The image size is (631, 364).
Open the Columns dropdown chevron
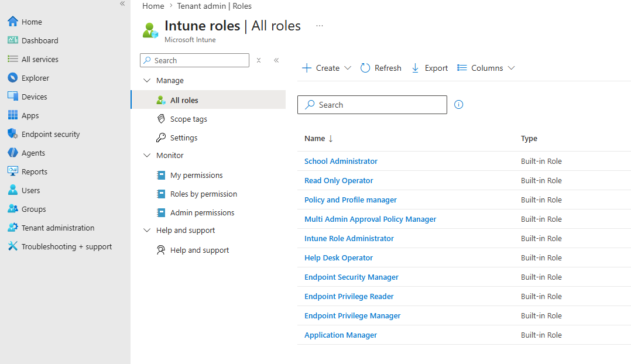click(x=512, y=68)
